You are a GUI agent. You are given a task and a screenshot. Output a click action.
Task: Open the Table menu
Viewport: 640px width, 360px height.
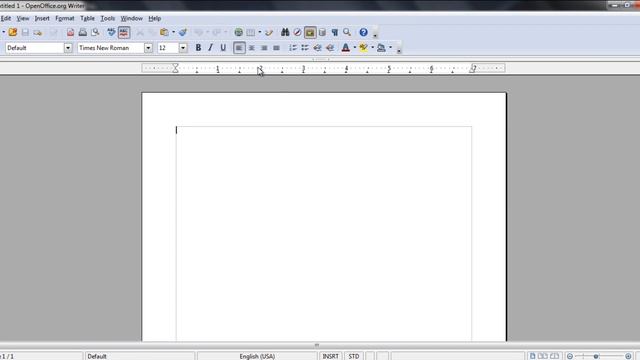(87, 18)
